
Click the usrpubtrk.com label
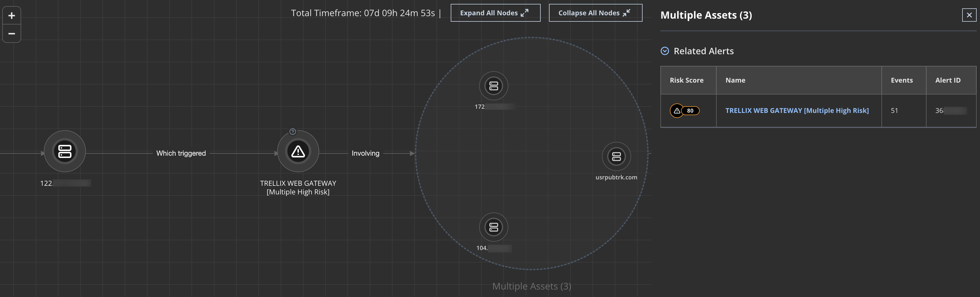click(616, 177)
